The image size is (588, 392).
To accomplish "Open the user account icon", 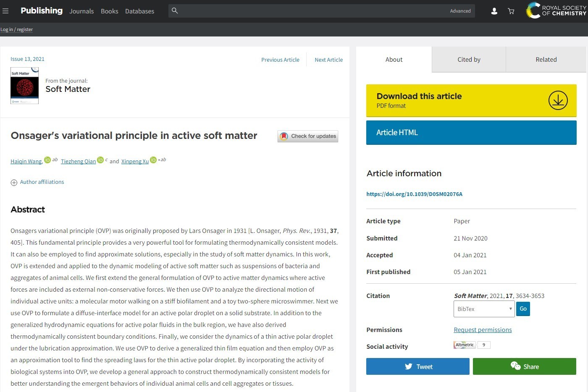I will [494, 11].
